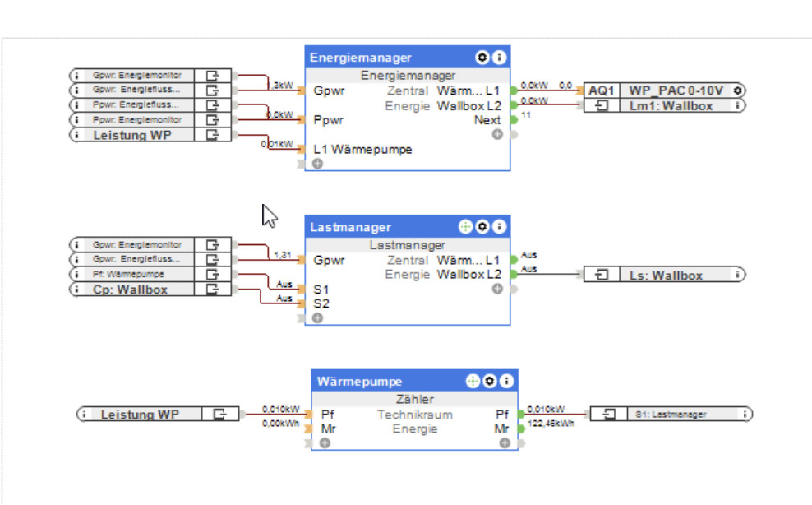Screen dimensions: 812x505
Task: Click info icon of Ls: Wallbox connector
Action: click(x=737, y=275)
